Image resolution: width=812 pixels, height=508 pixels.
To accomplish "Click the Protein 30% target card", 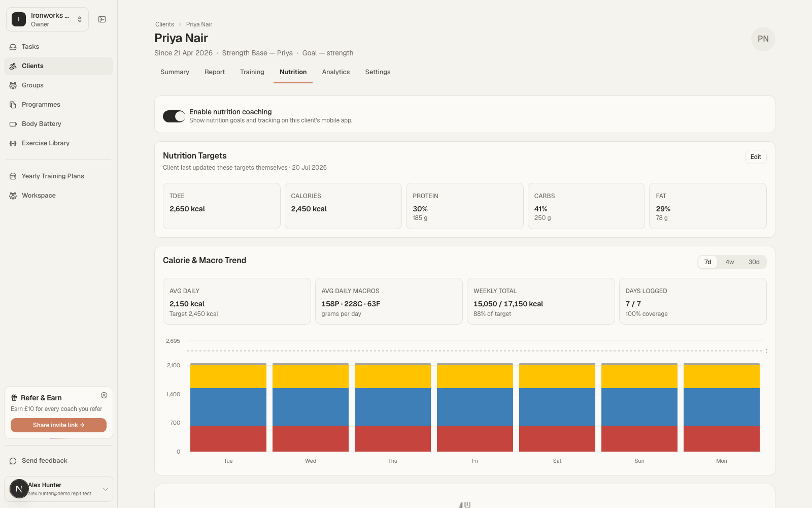I will tap(464, 206).
